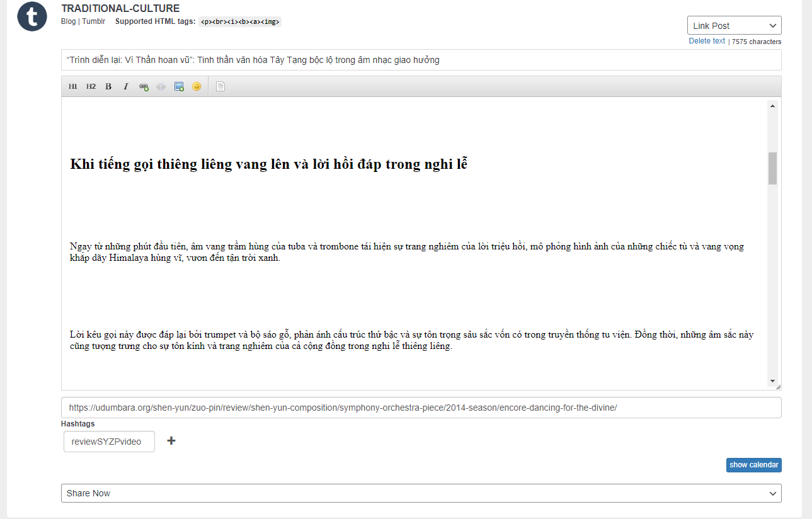Toggle bold formatting in editor
This screenshot has height=519, width=812.
(108, 86)
